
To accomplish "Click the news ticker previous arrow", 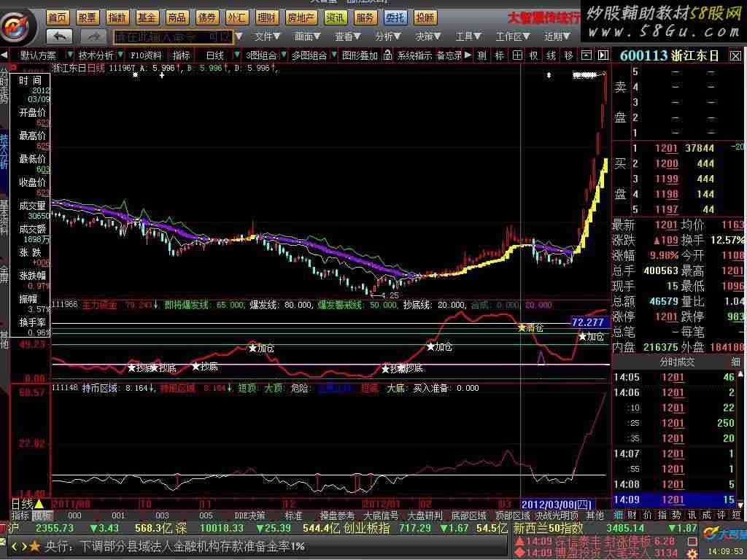I will [15, 547].
